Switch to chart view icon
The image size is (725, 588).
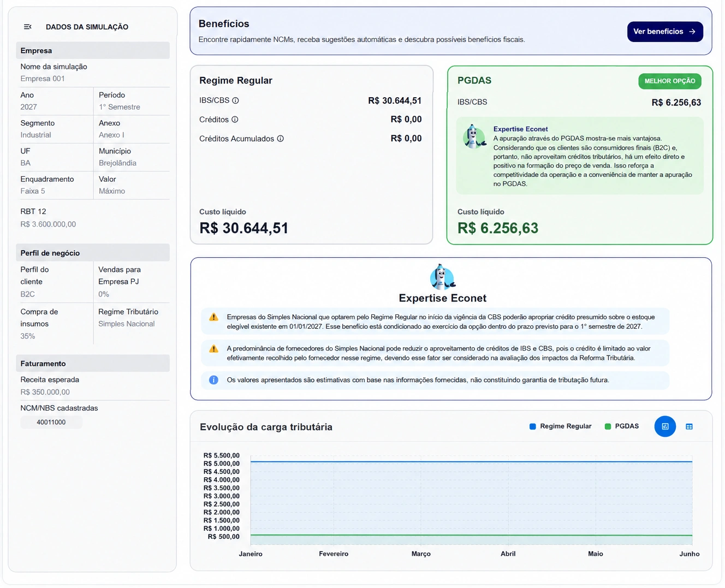(x=665, y=426)
